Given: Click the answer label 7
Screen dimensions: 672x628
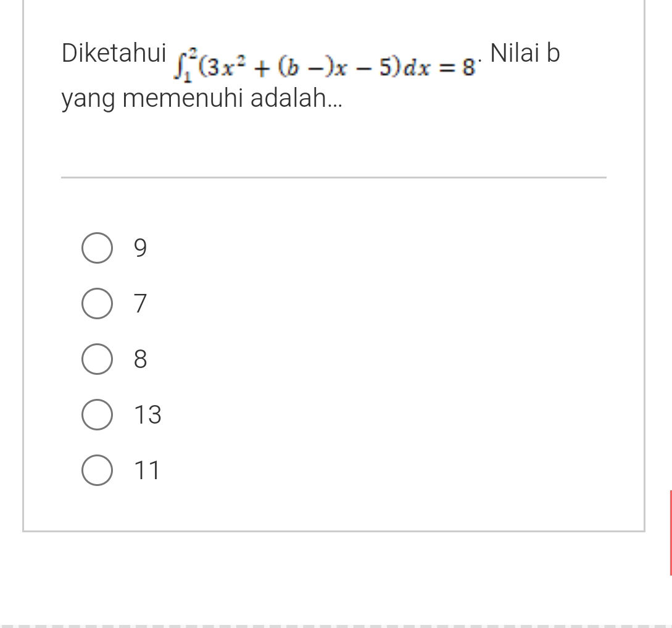Looking at the screenshot, I should point(139,303).
